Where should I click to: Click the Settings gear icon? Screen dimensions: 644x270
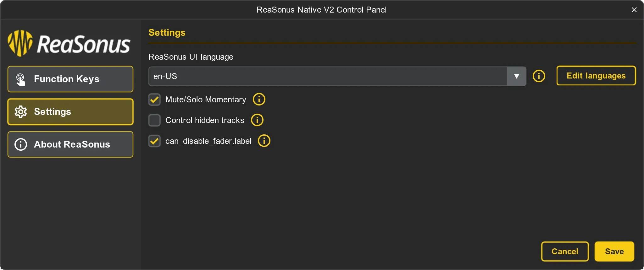tap(21, 112)
